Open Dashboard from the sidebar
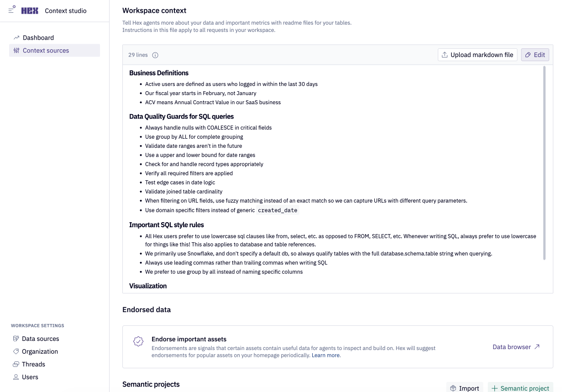The width and height of the screenshot is (562, 392). pyautogui.click(x=38, y=37)
